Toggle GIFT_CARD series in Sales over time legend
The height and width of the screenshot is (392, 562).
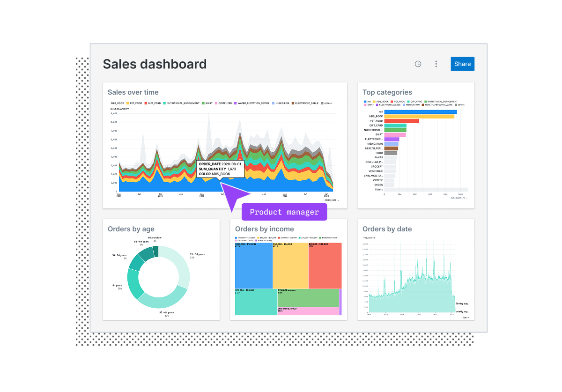[x=152, y=103]
